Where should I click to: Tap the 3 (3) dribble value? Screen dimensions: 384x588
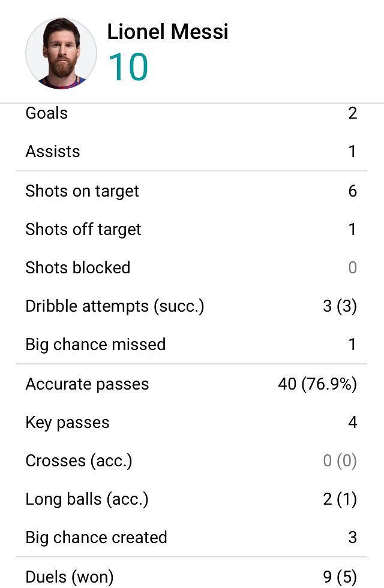point(340,306)
